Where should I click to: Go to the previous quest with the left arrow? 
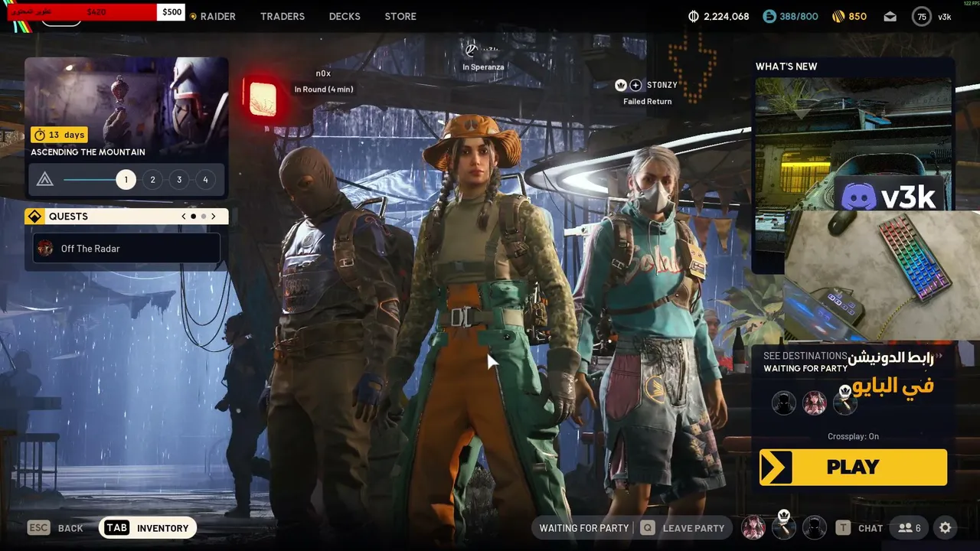point(184,217)
